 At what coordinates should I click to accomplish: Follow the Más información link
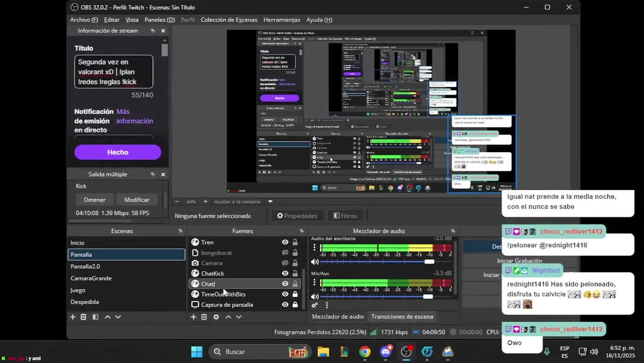135,116
